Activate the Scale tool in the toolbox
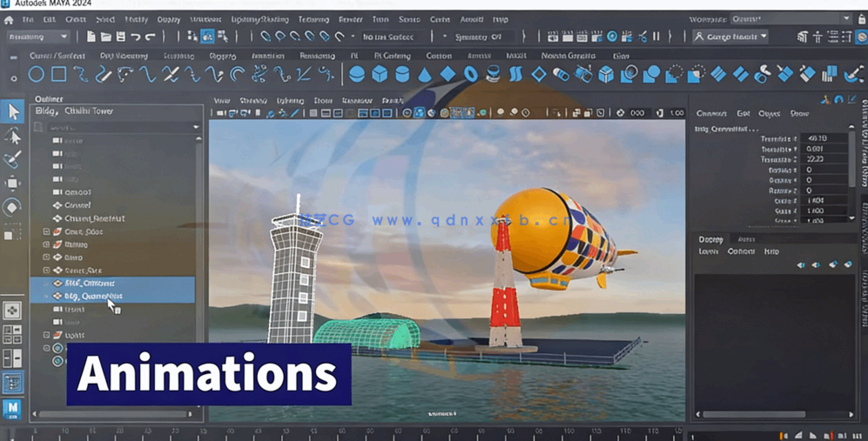Viewport: 868px width, 441px height. [12, 232]
